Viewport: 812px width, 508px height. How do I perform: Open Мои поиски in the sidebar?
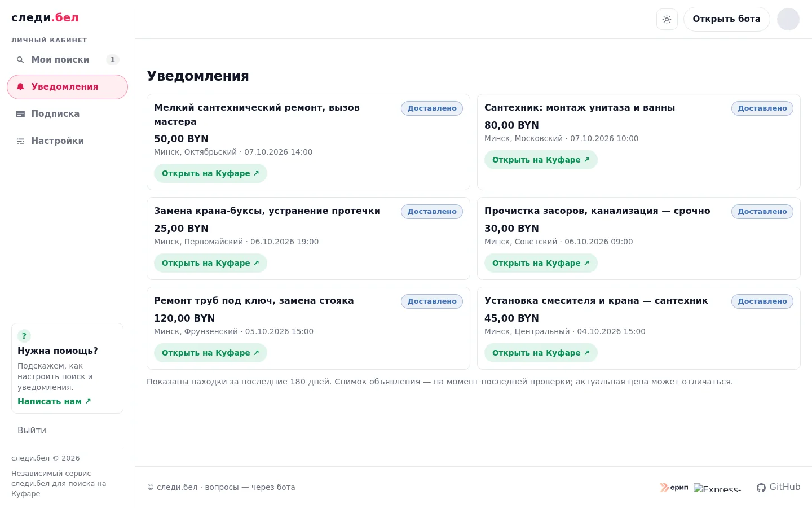pyautogui.click(x=67, y=60)
